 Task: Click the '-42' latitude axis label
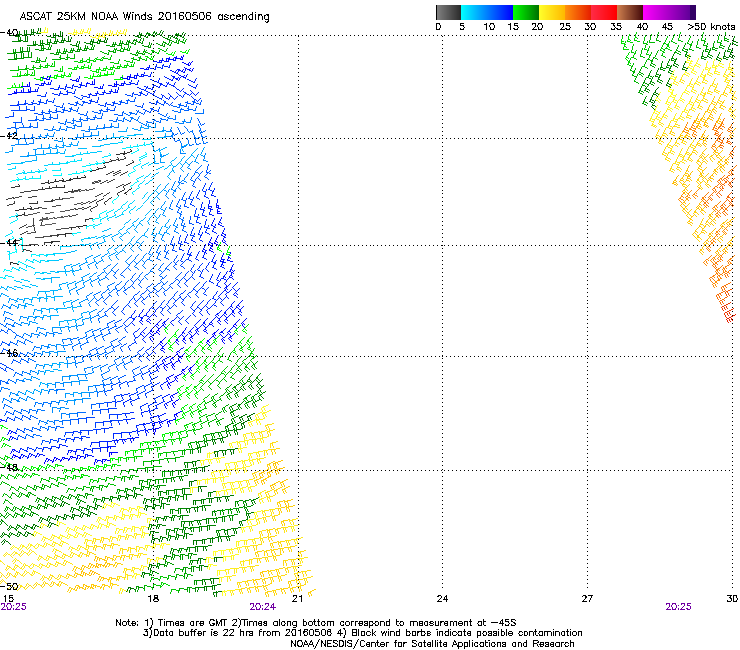[9, 136]
